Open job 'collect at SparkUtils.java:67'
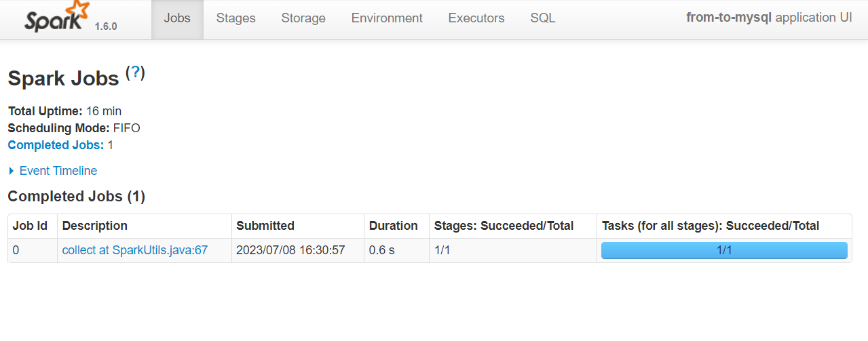Screen dimensions: 868x341 coord(135,250)
